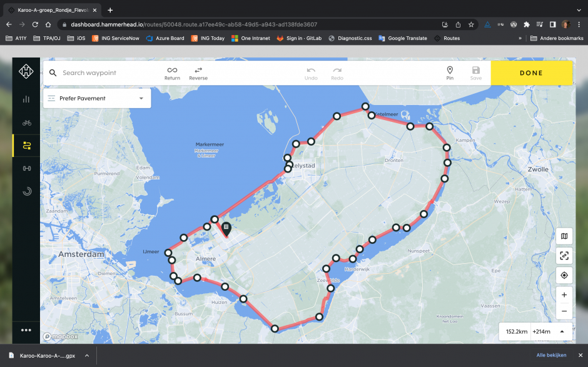Click the Reverse route icon
Image resolution: width=588 pixels, height=367 pixels.
point(198,70)
